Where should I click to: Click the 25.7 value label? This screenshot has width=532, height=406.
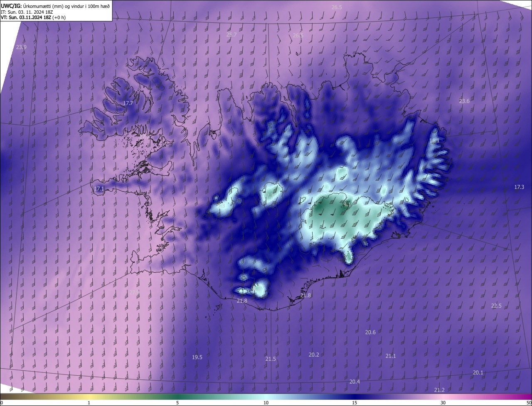pos(232,35)
